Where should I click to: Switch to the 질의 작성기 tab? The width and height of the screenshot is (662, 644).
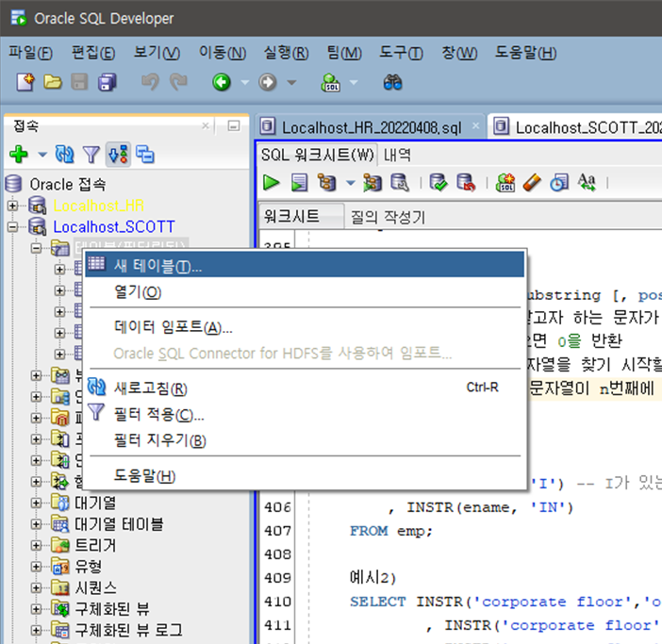point(388,217)
